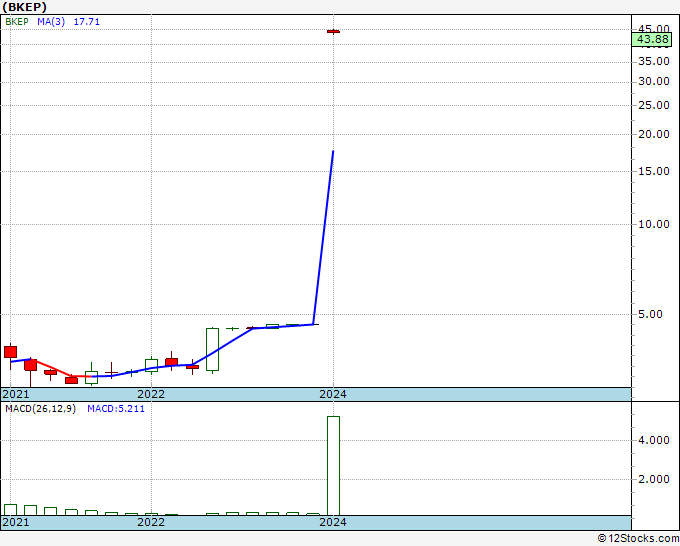
Task: Click the tall green 2024 MACD bar
Action: click(333, 466)
